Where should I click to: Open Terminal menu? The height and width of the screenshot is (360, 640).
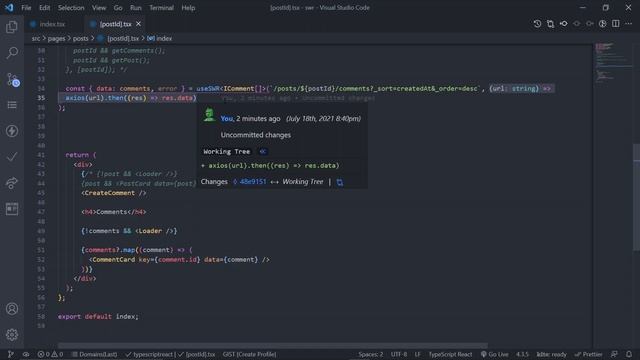[x=161, y=8]
